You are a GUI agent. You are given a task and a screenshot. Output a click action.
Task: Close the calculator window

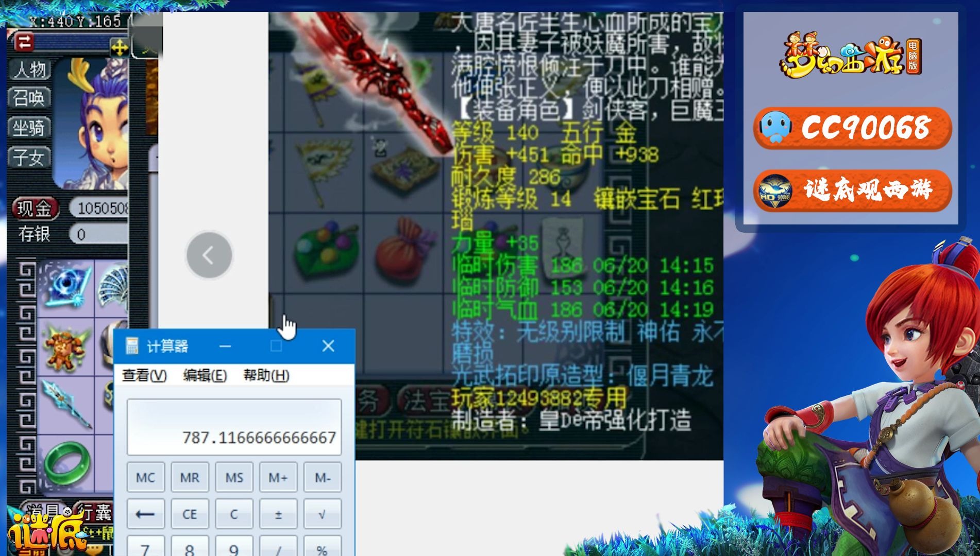[x=328, y=346]
